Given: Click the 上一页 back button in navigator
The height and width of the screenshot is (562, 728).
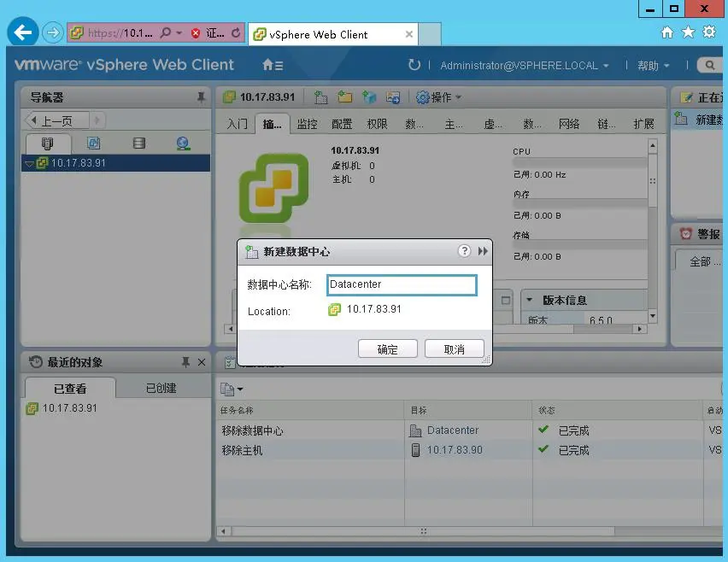Looking at the screenshot, I should pyautogui.click(x=56, y=121).
